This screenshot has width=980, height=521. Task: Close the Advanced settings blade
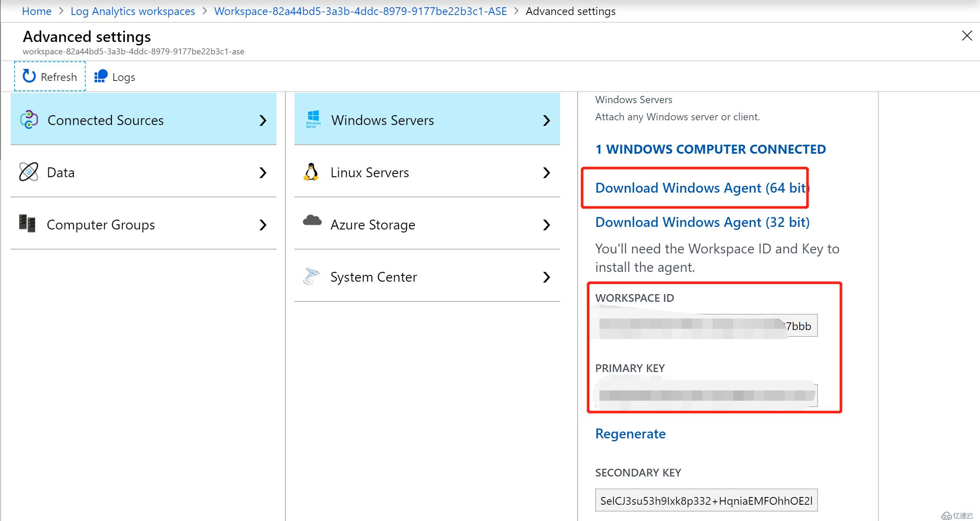(x=967, y=36)
